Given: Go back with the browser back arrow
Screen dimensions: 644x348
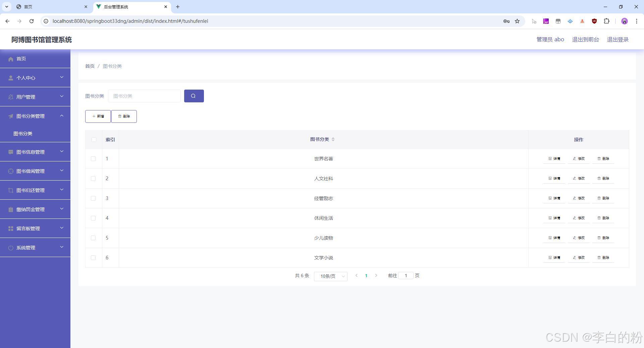Looking at the screenshot, I should click(x=7, y=21).
